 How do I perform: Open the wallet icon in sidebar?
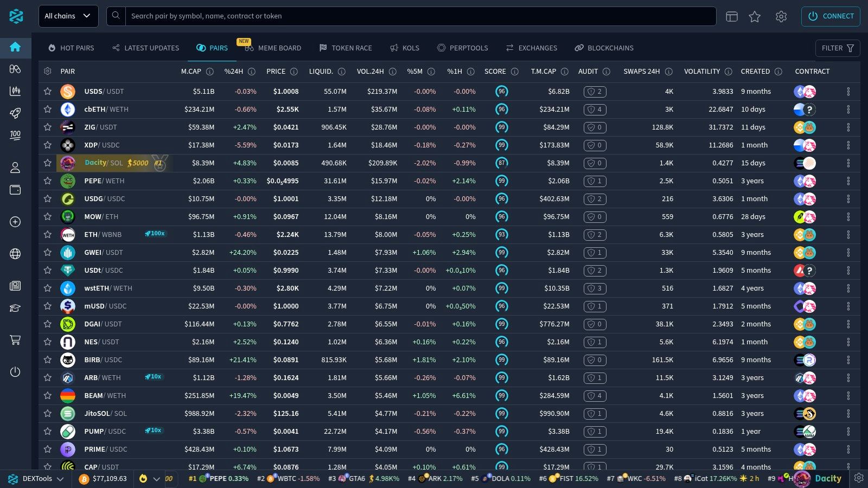coord(15,190)
